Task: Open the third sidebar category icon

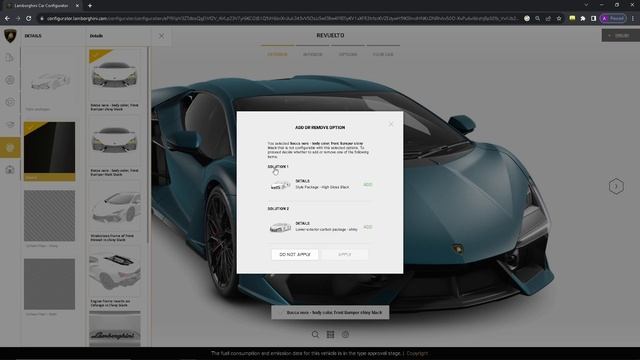Action: [x=10, y=102]
